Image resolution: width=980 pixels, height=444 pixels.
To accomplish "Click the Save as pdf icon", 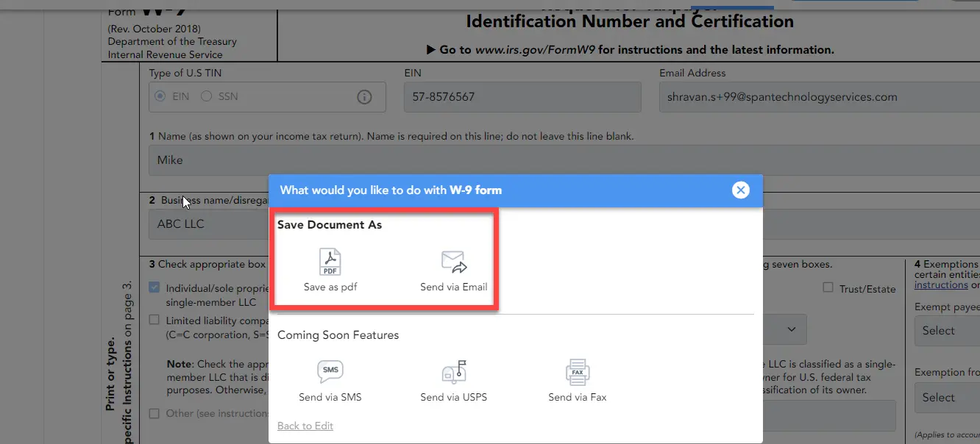I will pyautogui.click(x=330, y=268).
